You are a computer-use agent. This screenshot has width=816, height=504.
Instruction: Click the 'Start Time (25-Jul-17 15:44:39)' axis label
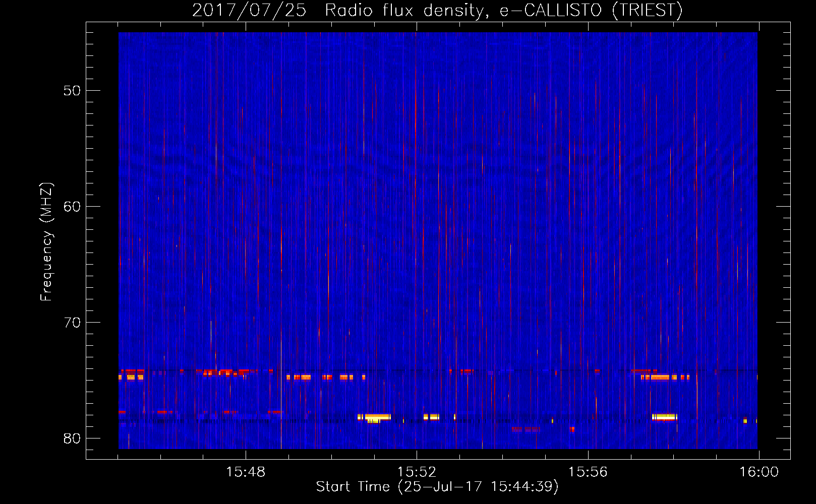pos(437,487)
